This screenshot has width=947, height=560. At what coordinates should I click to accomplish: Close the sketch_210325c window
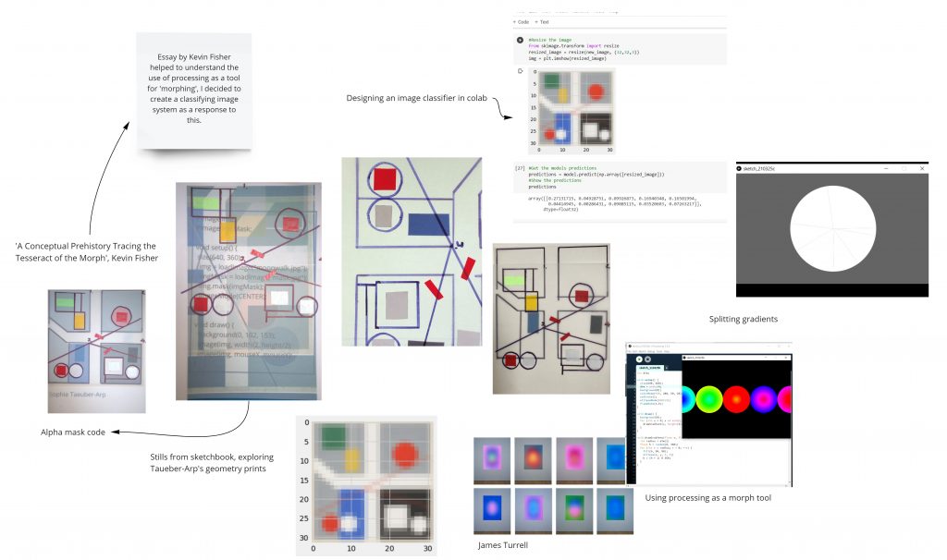point(922,168)
